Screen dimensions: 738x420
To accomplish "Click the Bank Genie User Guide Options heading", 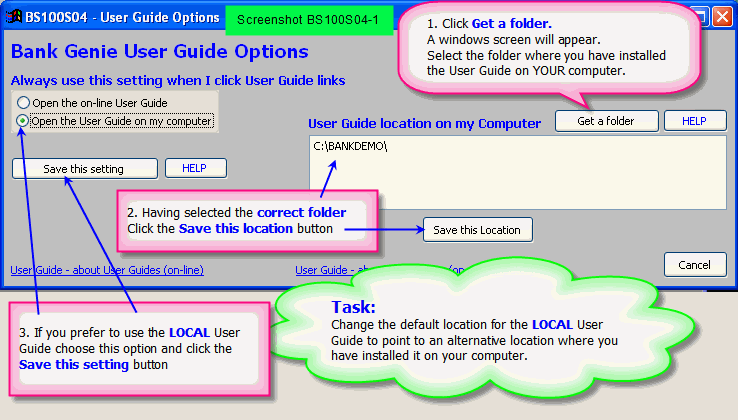I will tap(160, 52).
